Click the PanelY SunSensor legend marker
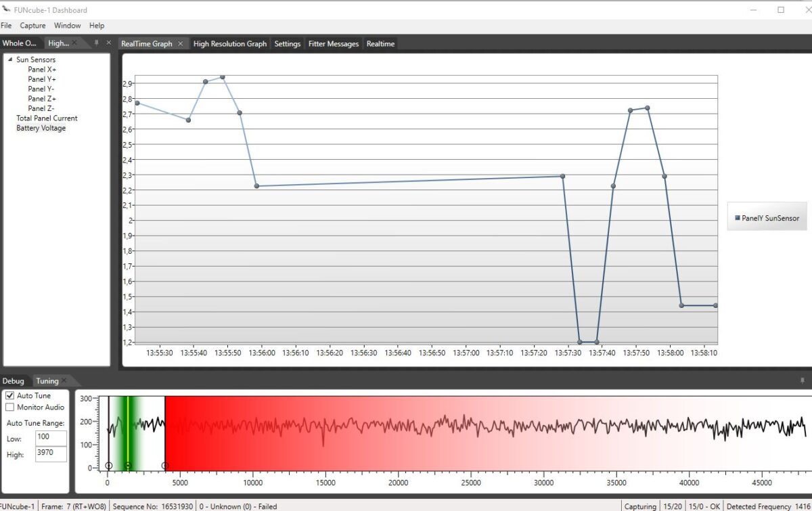 click(737, 218)
